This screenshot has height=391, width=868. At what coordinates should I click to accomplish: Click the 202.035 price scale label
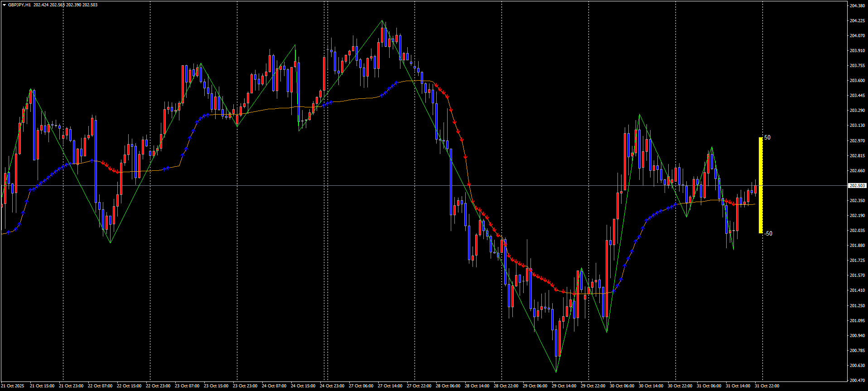(x=857, y=231)
